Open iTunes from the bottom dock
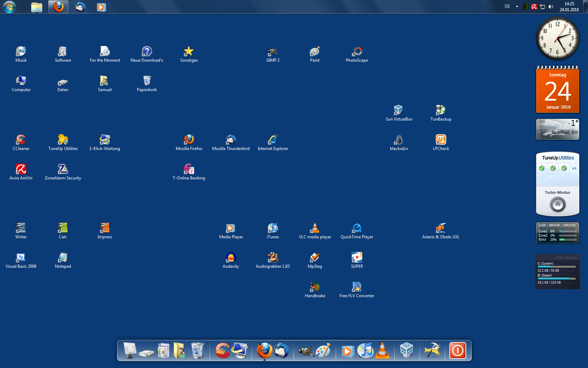 [x=365, y=350]
